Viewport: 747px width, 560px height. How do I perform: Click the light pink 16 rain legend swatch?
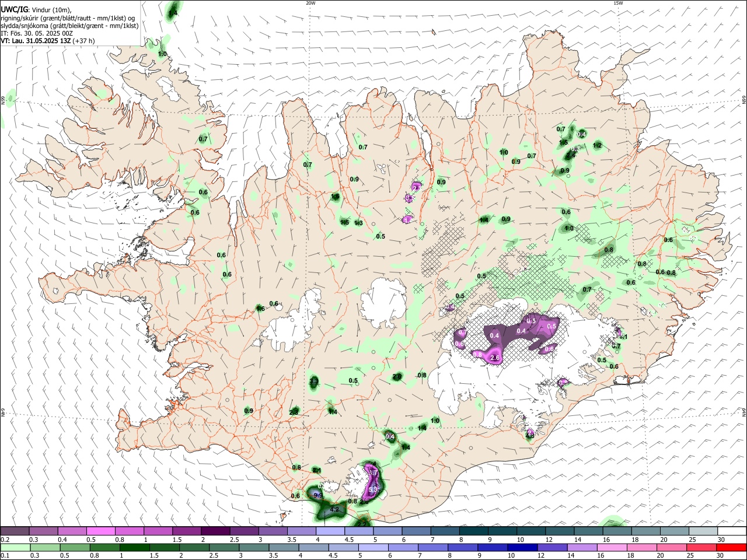click(x=612, y=547)
